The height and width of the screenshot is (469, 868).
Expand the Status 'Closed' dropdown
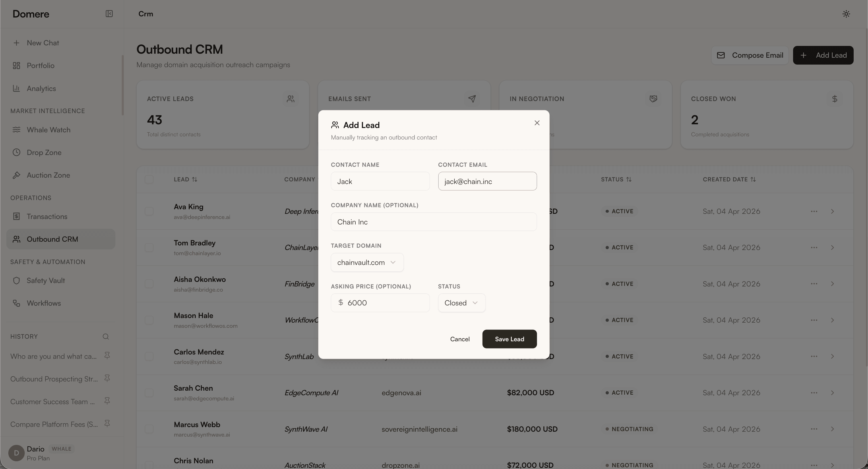click(x=461, y=303)
